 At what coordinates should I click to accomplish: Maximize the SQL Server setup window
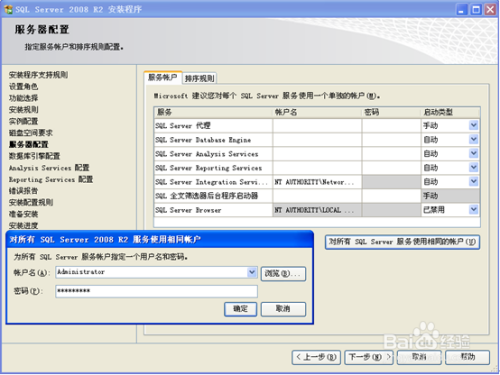tap(476, 10)
